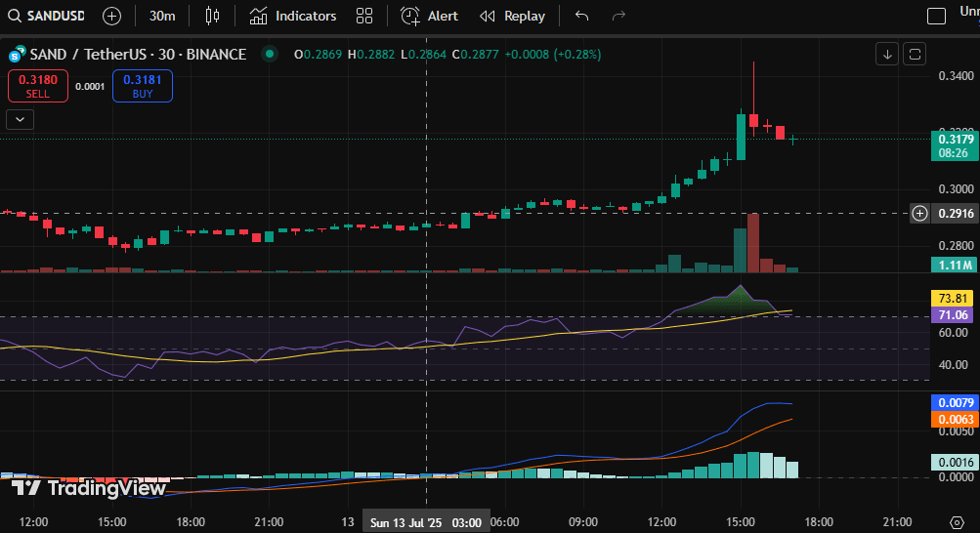Open chart settings gear at time axis

[x=957, y=521]
